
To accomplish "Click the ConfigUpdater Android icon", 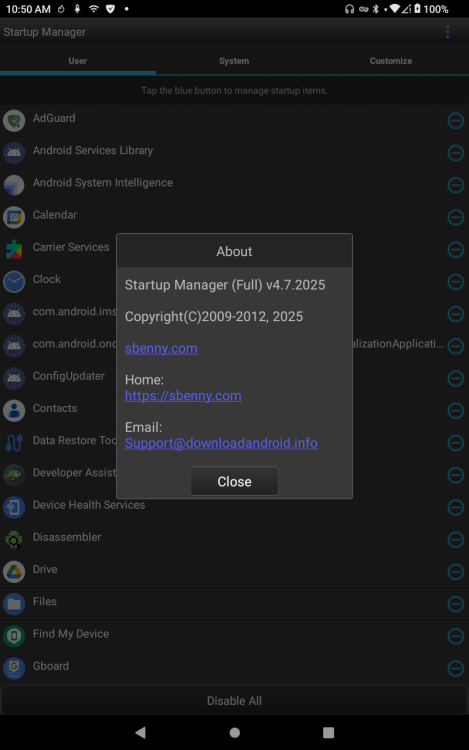I will (x=14, y=378).
